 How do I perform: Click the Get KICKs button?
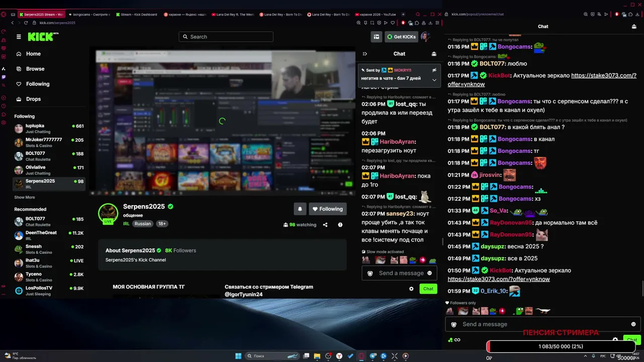[x=401, y=37]
